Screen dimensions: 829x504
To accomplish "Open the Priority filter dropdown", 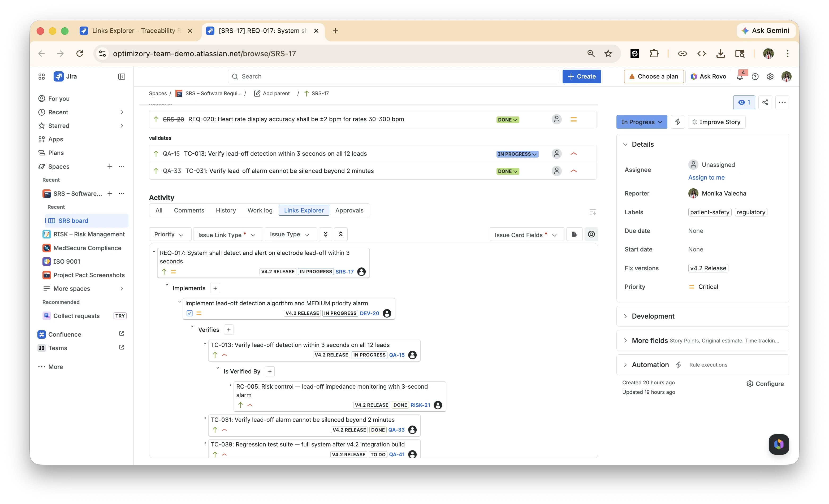I will coord(169,234).
